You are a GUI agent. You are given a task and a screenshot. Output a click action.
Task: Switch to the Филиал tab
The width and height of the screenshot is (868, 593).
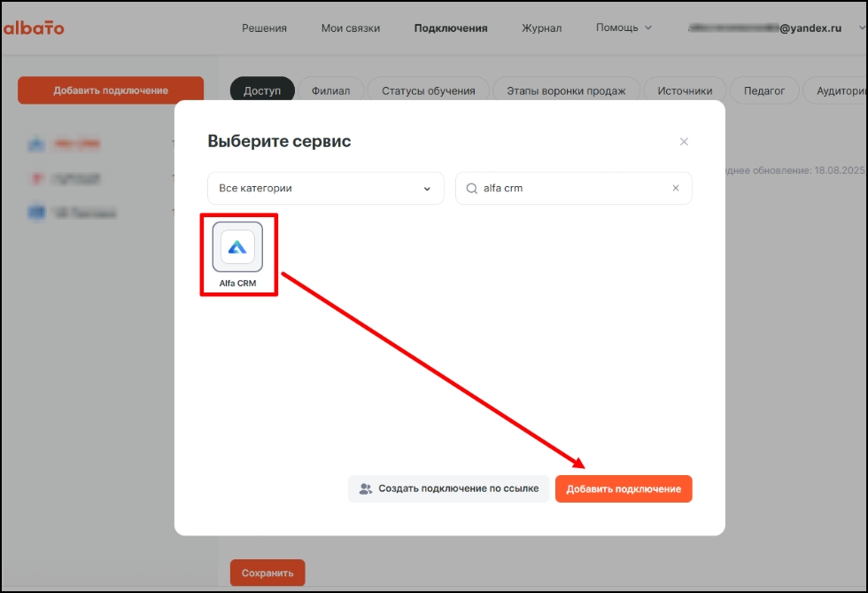point(330,90)
